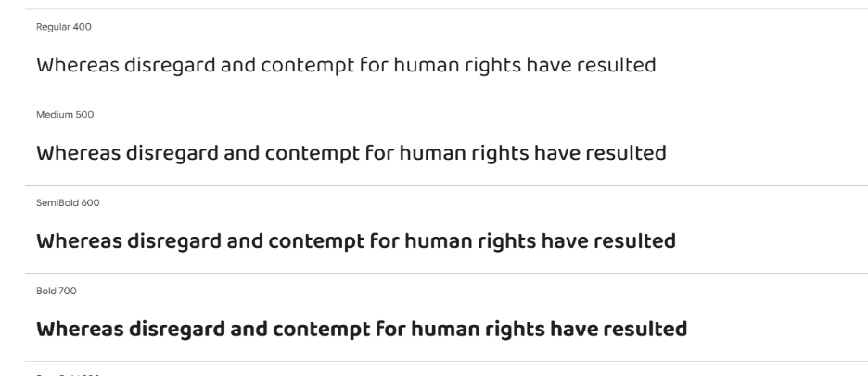Click the Bold 700 weight label
The width and height of the screenshot is (868, 376).
(x=56, y=292)
